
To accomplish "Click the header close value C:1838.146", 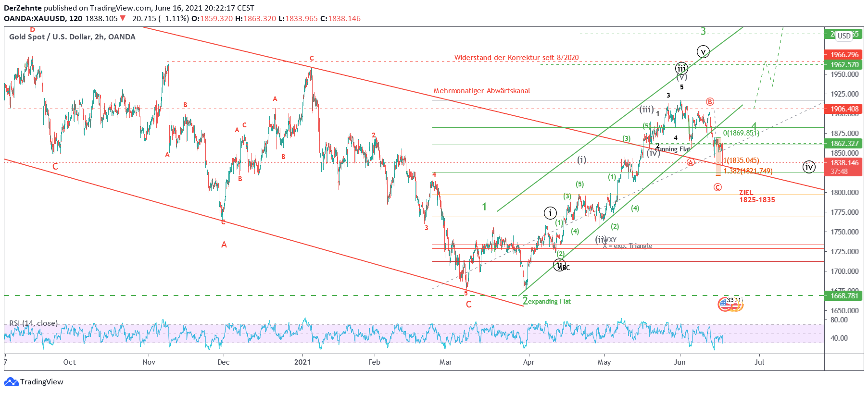I will click(x=340, y=19).
